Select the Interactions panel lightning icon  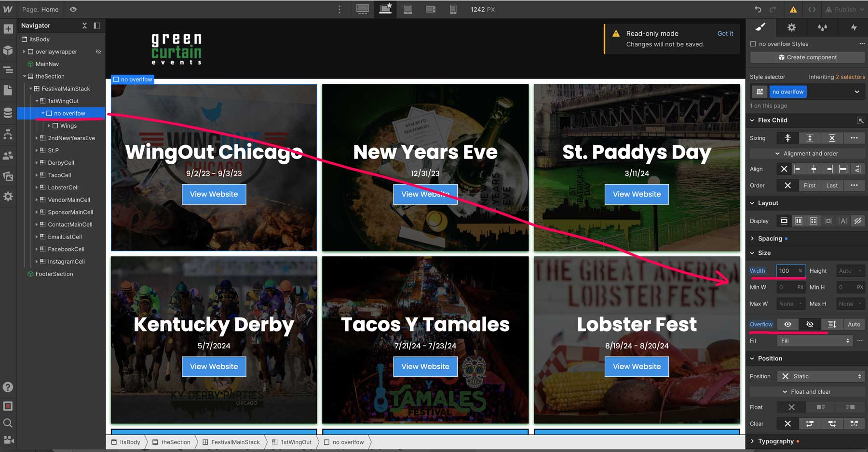854,27
